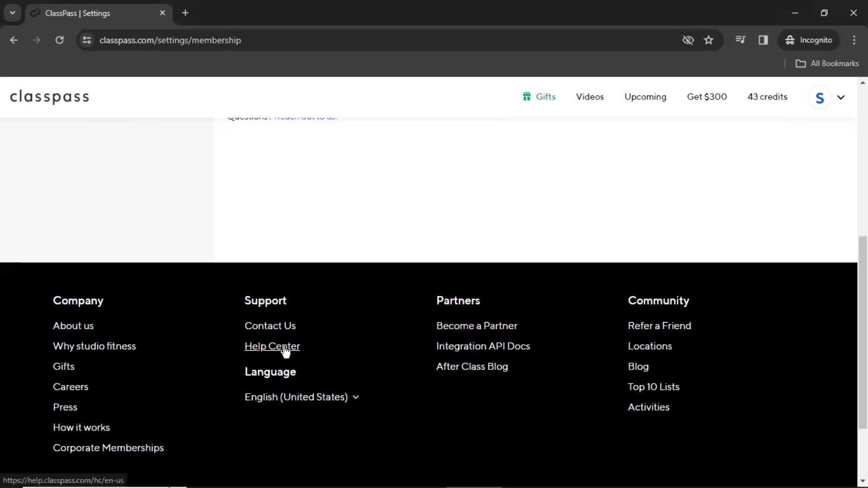868x488 pixels.
Task: Open the Activities footer link
Action: (x=648, y=407)
